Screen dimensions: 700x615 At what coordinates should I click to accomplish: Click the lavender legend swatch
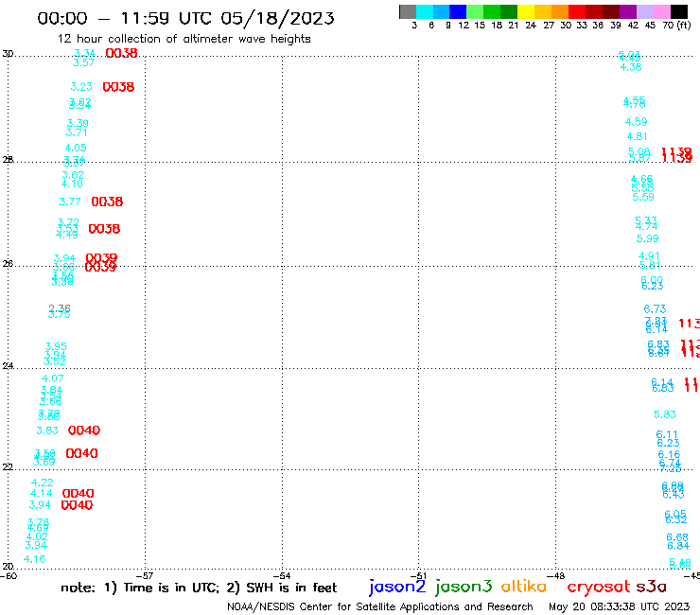tap(644, 11)
